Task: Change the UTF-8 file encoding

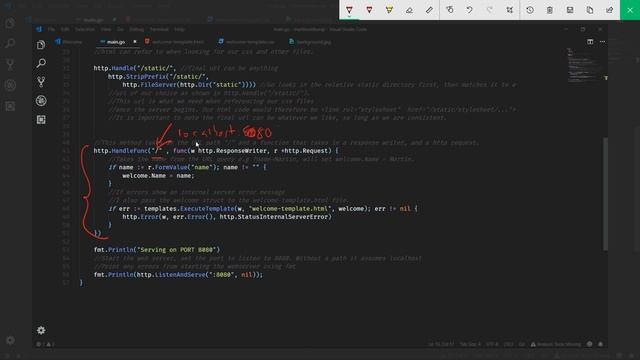Action: pyautogui.click(x=491, y=344)
